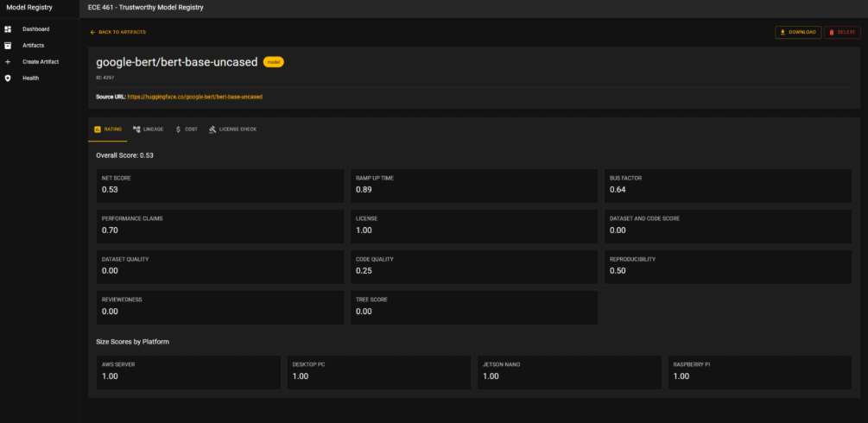The height and width of the screenshot is (423, 868).
Task: Click the Reviewedness card
Action: click(x=220, y=307)
